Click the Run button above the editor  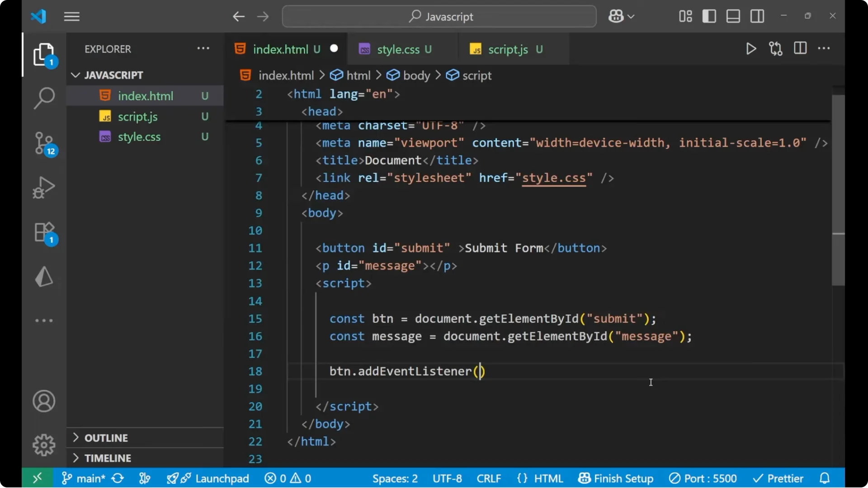click(x=751, y=49)
